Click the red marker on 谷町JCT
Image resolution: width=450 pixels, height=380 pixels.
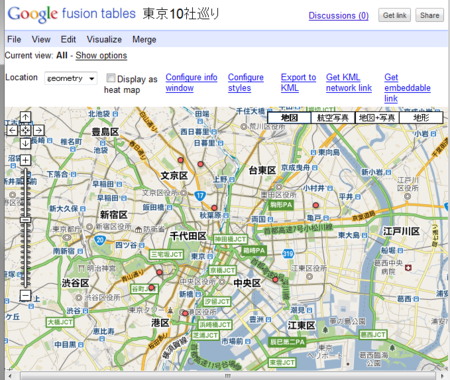(152, 287)
